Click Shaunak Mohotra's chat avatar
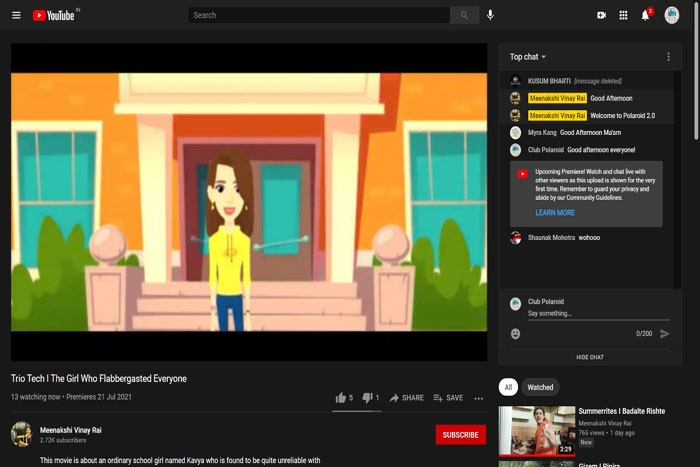 coord(515,238)
